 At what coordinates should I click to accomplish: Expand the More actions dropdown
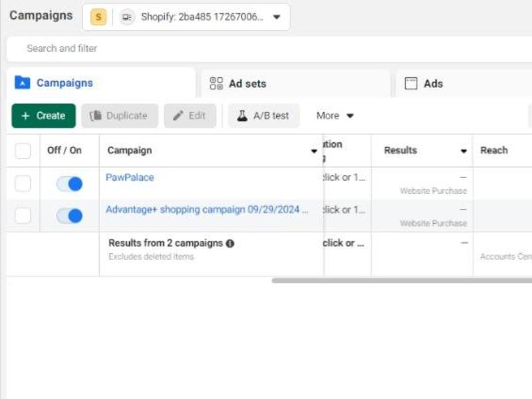coord(335,116)
